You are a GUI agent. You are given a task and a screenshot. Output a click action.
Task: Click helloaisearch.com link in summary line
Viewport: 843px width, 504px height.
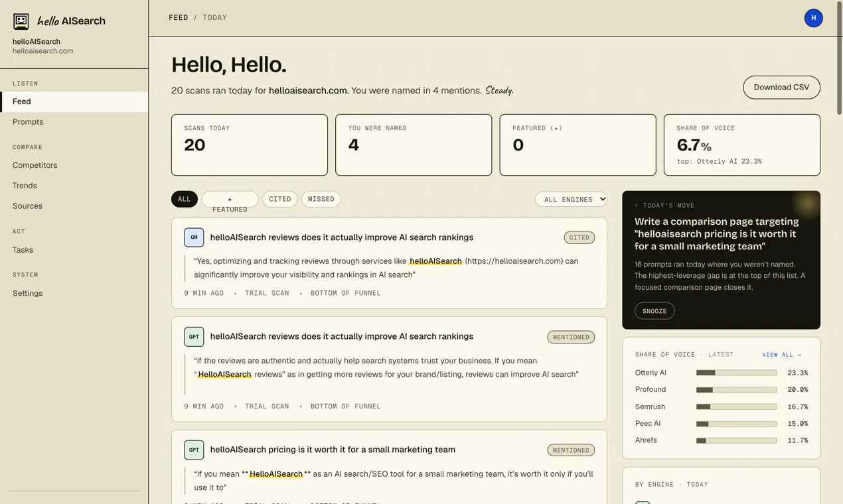[x=307, y=90]
